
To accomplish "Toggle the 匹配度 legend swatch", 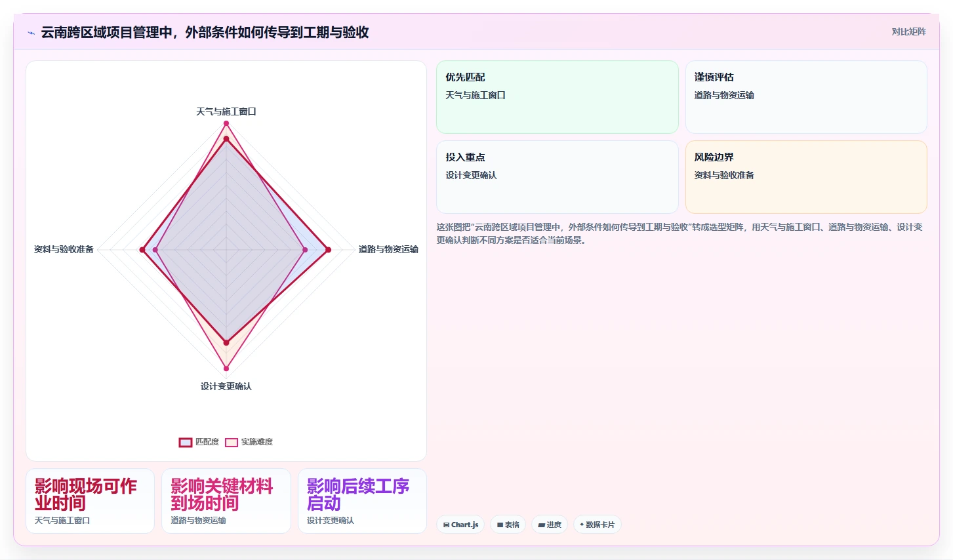I will 186,442.
